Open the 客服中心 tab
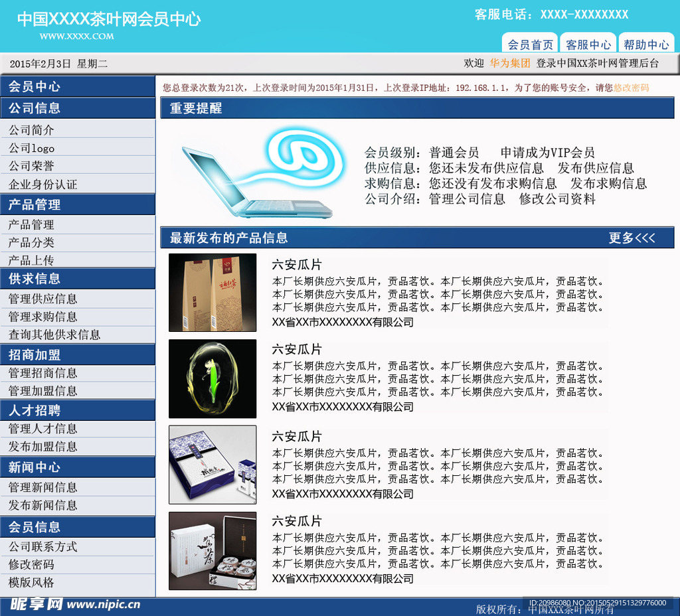Image resolution: width=680 pixels, height=616 pixels. click(588, 44)
